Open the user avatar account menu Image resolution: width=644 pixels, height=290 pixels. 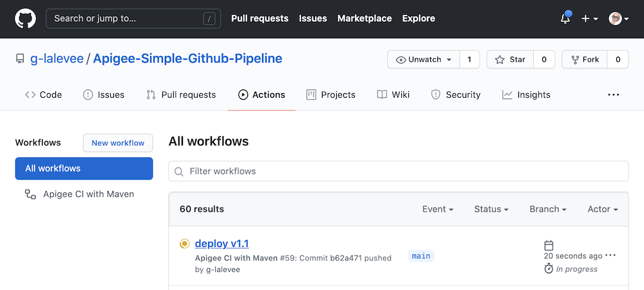pos(619,19)
